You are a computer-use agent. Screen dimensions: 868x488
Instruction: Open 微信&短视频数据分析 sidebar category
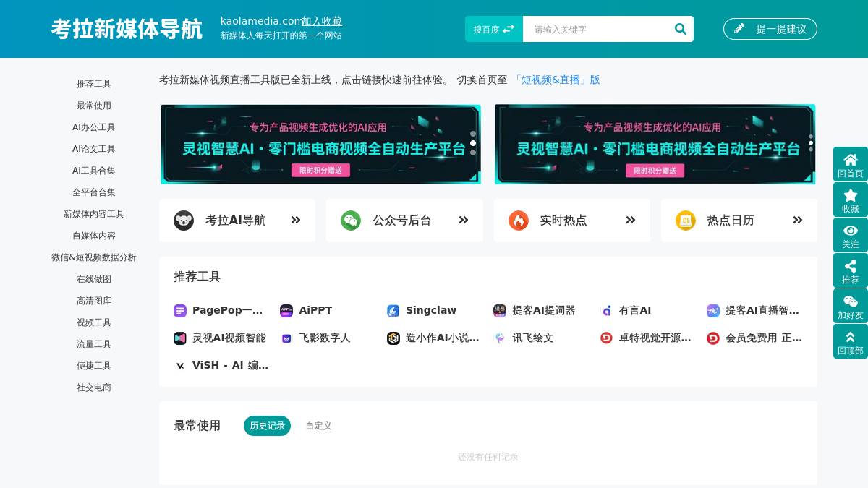(x=94, y=257)
